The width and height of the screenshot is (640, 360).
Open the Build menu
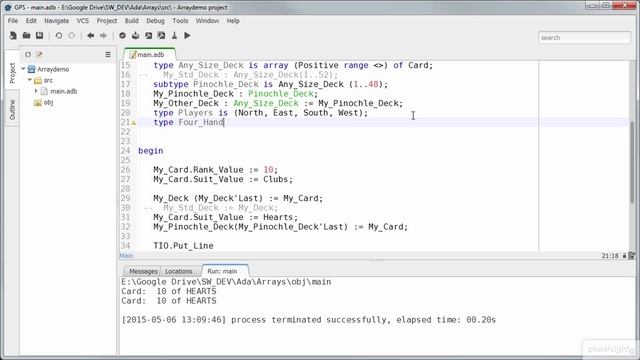[x=131, y=21]
